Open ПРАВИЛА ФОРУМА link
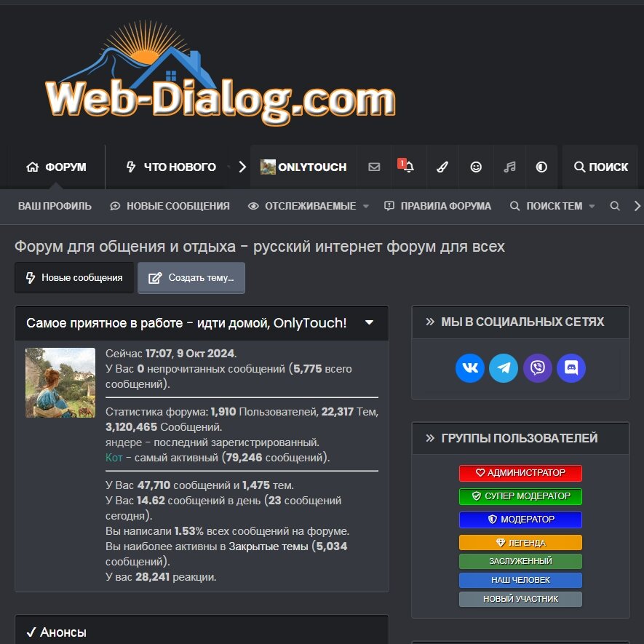 [x=437, y=206]
